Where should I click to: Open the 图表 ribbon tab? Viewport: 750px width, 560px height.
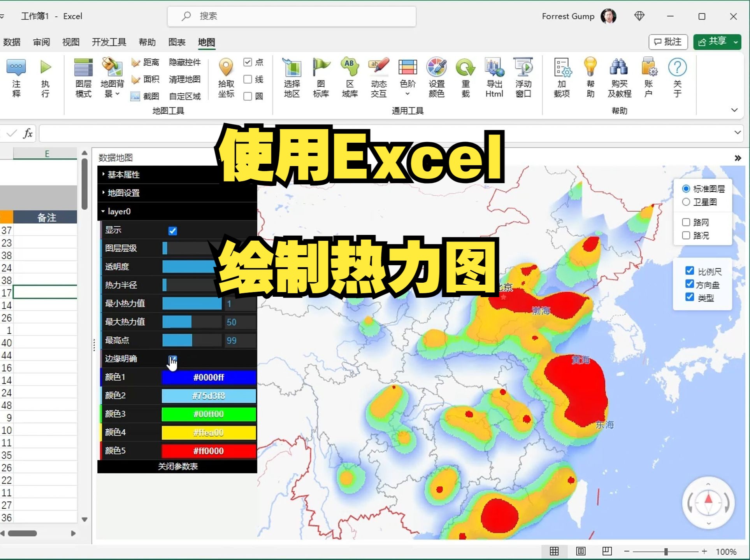tap(177, 42)
